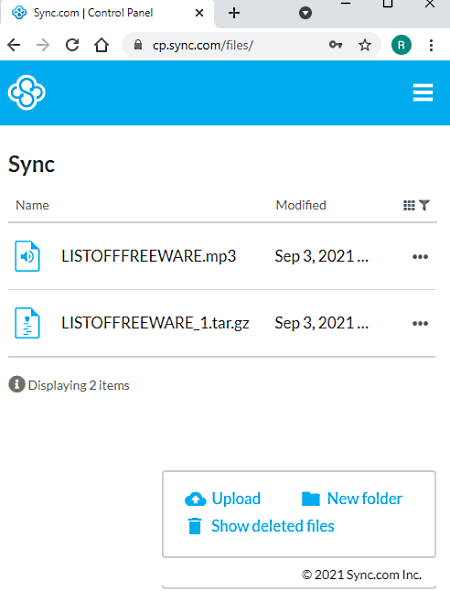Click the modified date of LISTOFFFREEWARE.mp3
450x591 pixels.
321,256
